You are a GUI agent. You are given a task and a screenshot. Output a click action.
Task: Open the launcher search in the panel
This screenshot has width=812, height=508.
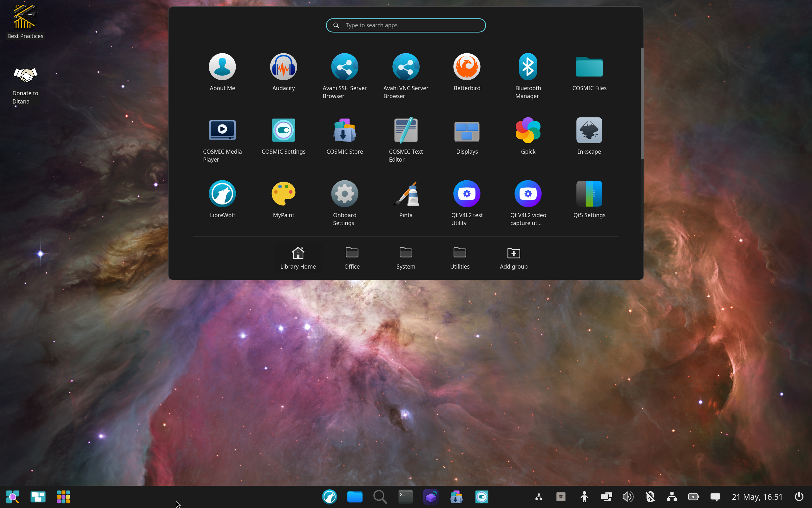click(13, 497)
